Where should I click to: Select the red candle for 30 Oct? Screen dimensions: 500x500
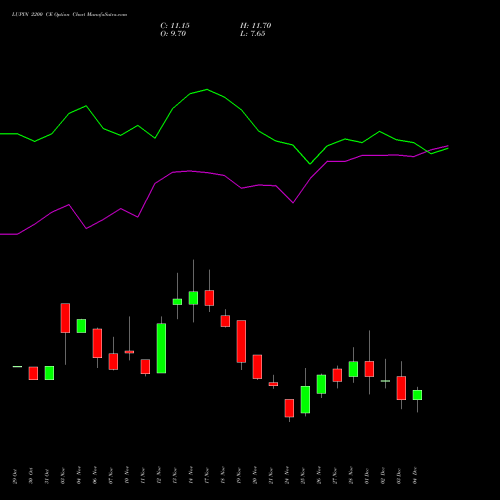(33, 373)
